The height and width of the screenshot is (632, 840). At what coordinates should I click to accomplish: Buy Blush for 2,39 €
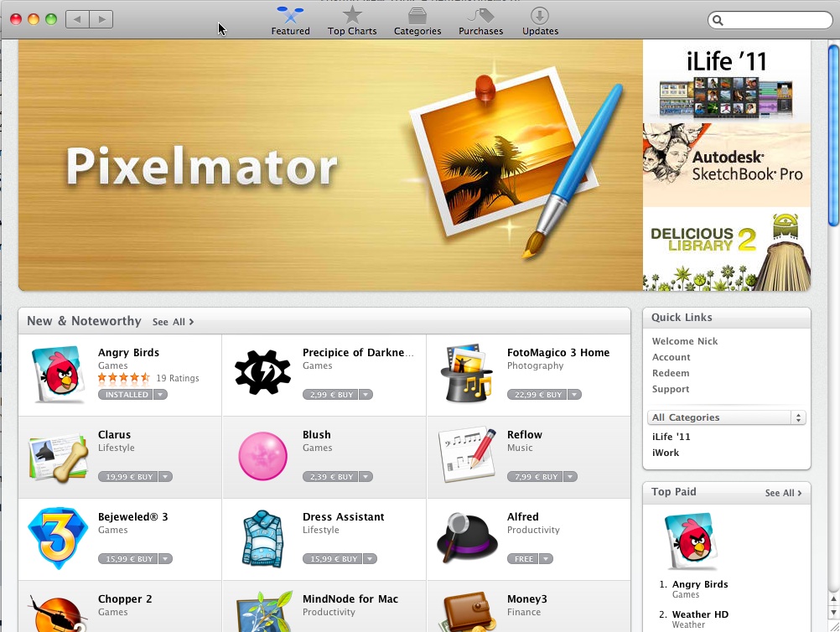[330, 477]
